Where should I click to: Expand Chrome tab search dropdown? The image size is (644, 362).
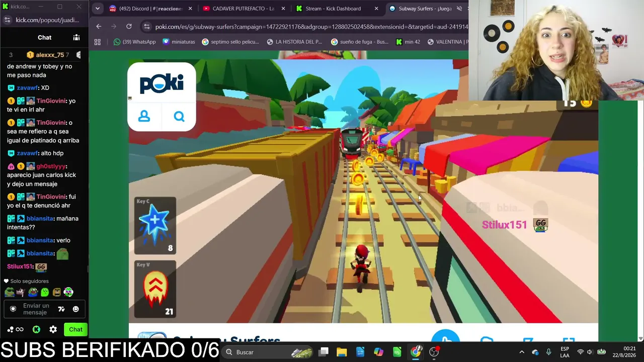point(98,9)
